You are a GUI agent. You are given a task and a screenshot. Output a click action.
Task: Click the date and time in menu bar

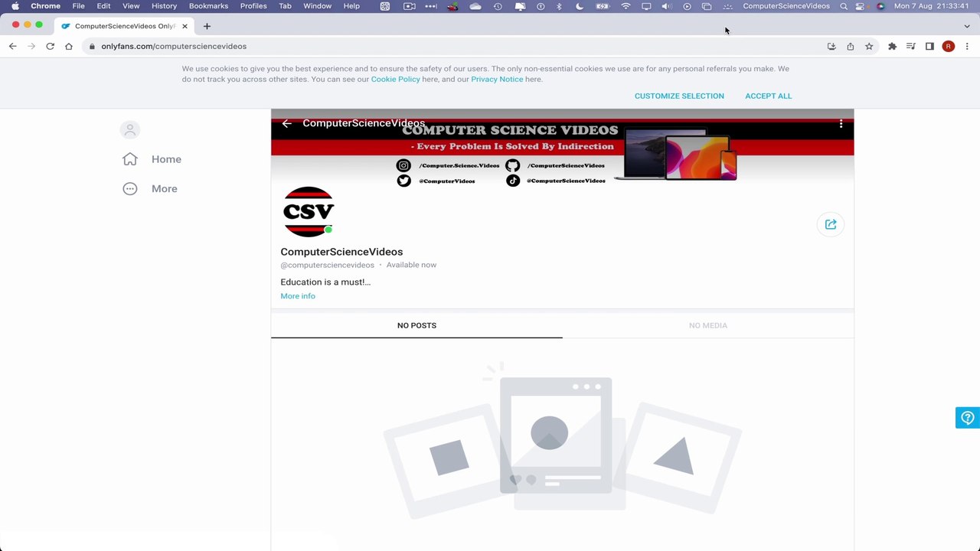coord(931,6)
